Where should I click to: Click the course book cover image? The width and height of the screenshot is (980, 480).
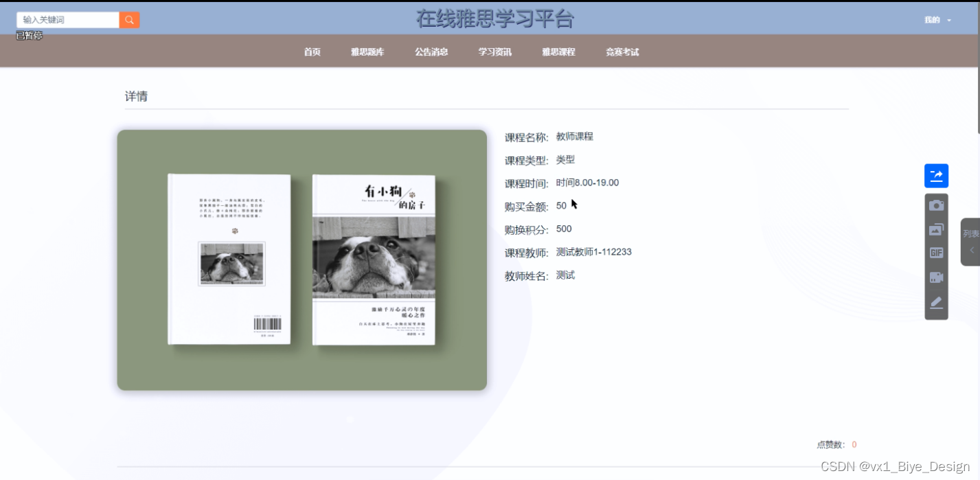point(302,260)
